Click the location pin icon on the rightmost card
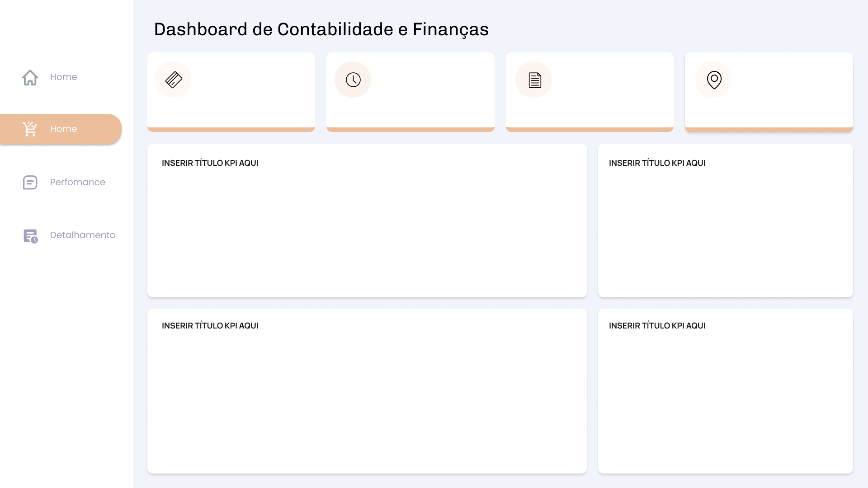868x488 pixels. (x=713, y=80)
